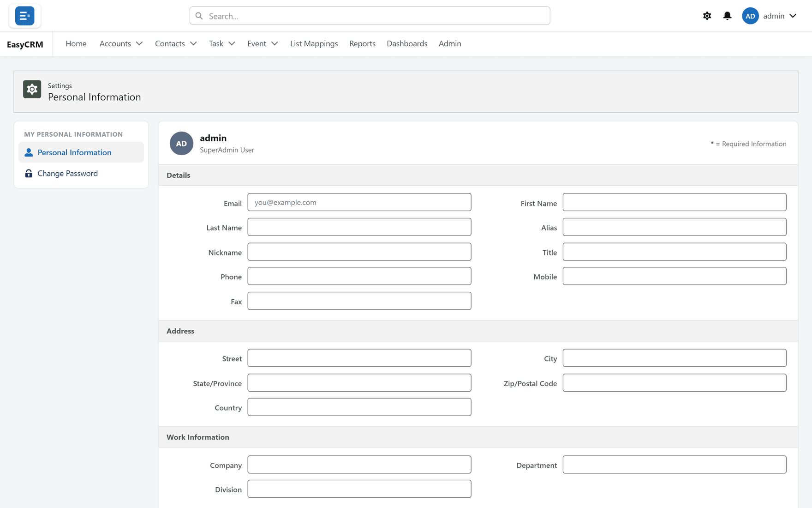Go to the Home tab

tap(76, 43)
